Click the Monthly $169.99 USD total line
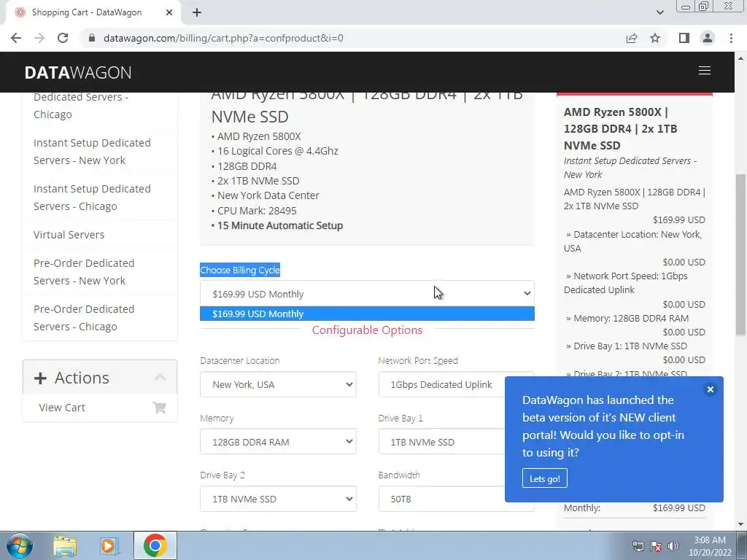This screenshot has height=560, width=747. coord(635,507)
